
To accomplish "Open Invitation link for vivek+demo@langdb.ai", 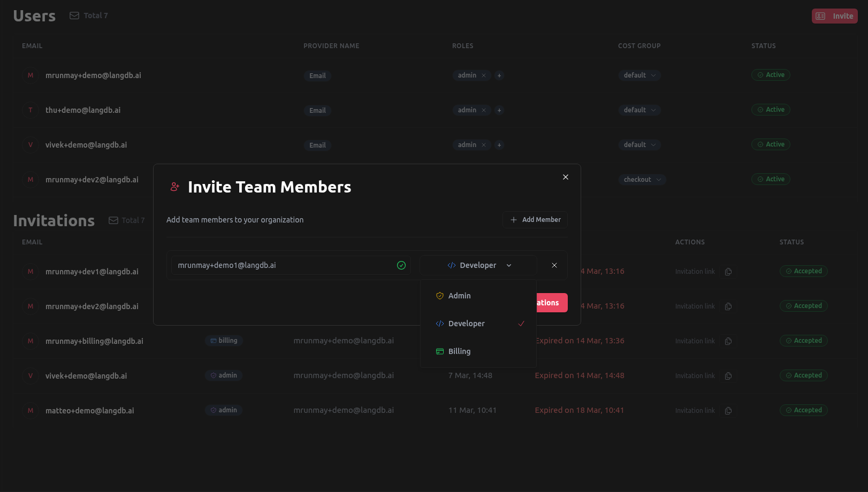I will click(695, 376).
